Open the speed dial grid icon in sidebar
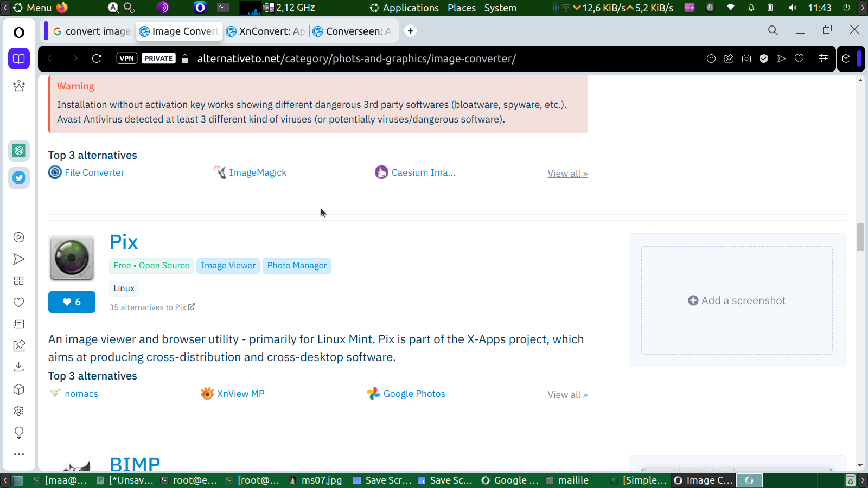 (x=19, y=281)
